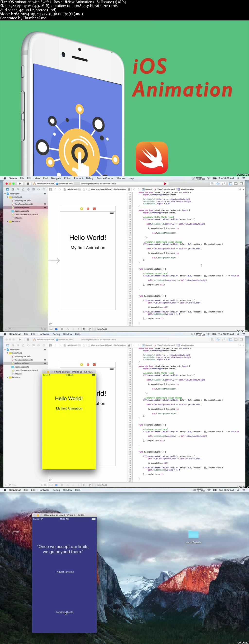Click My first Animation label in yellow simulator
Viewport: 249px width, 644px height.
tap(69, 408)
